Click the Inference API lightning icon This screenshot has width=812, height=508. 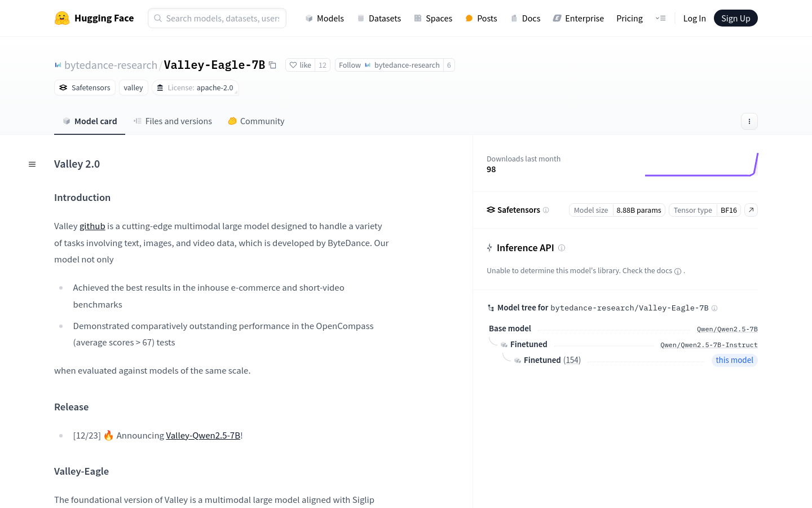coord(489,248)
